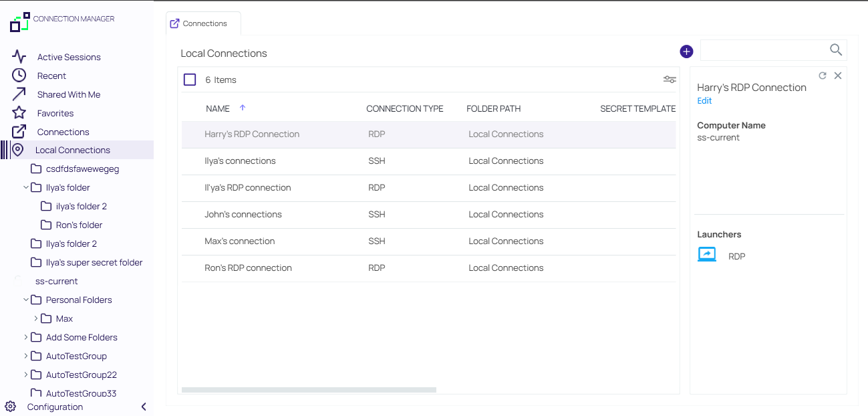Expand the Max folder

point(37,319)
